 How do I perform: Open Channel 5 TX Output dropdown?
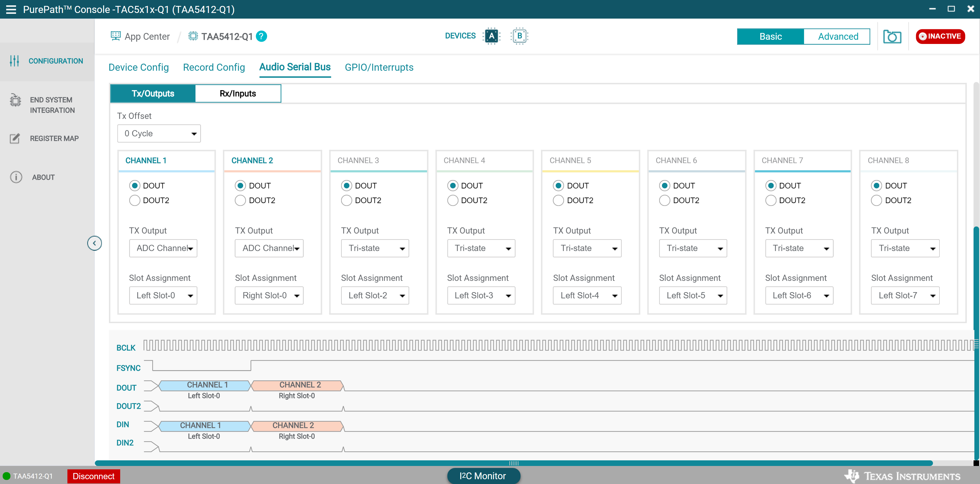587,248
